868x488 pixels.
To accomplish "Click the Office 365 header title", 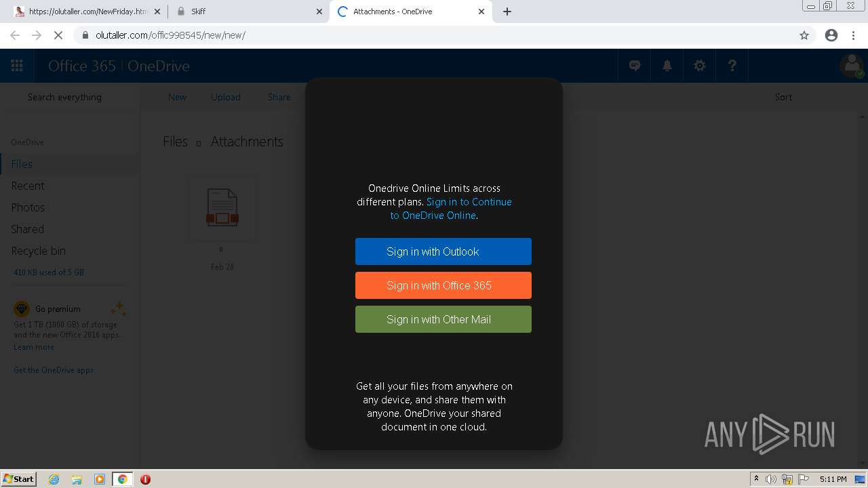I will [x=82, y=66].
